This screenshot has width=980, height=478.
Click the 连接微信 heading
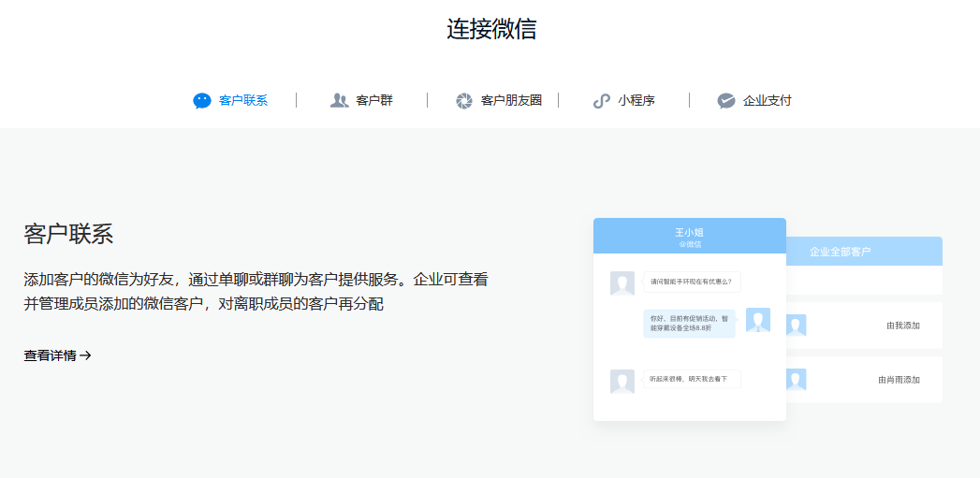tap(491, 29)
